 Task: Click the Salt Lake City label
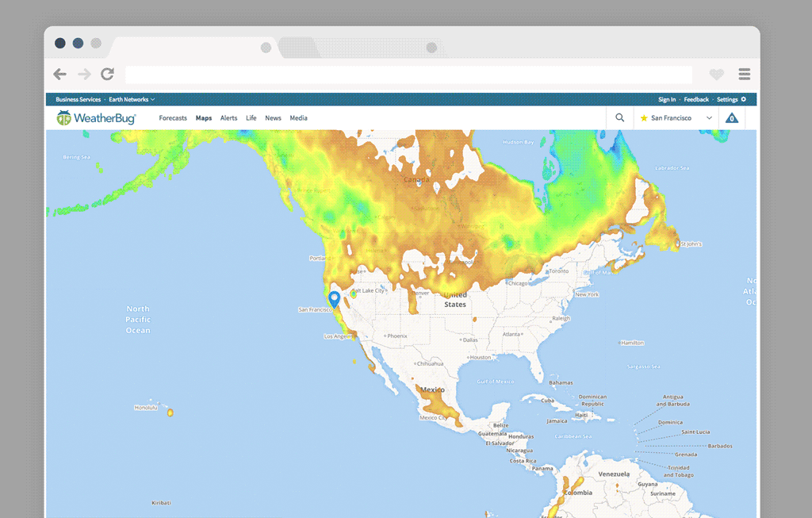(368, 290)
